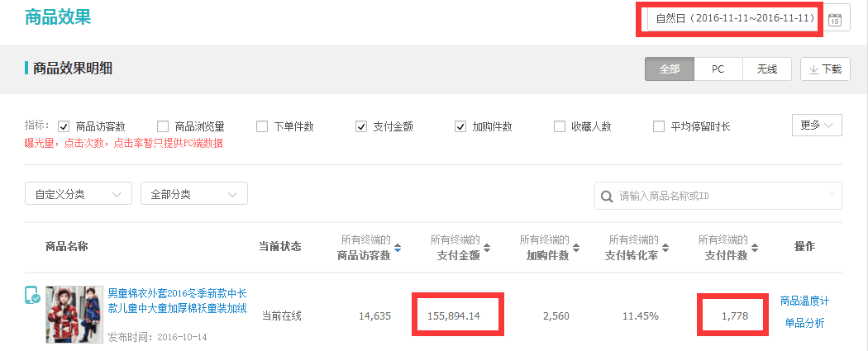Image resolution: width=868 pixels, height=351 pixels.
Task: Click the 11.45% conversion rate value
Action: (642, 316)
